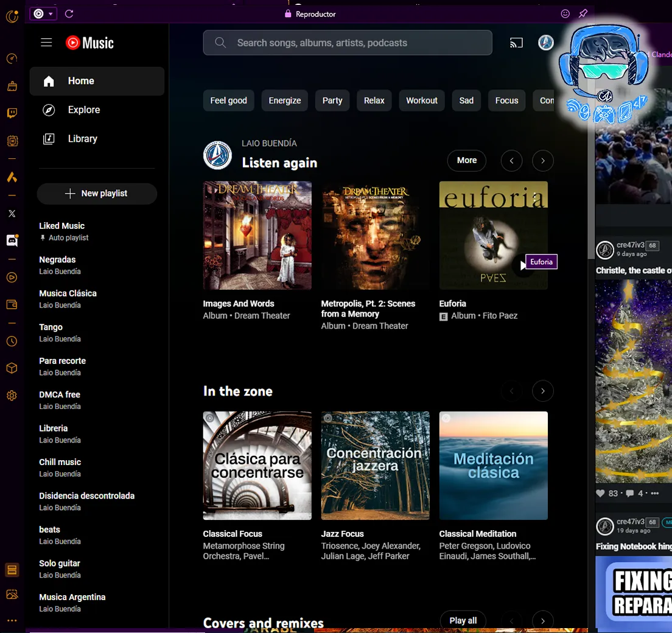Image resolution: width=672 pixels, height=633 pixels.
Task: Toggle the YouTube Music hamburger menu
Action: click(46, 43)
